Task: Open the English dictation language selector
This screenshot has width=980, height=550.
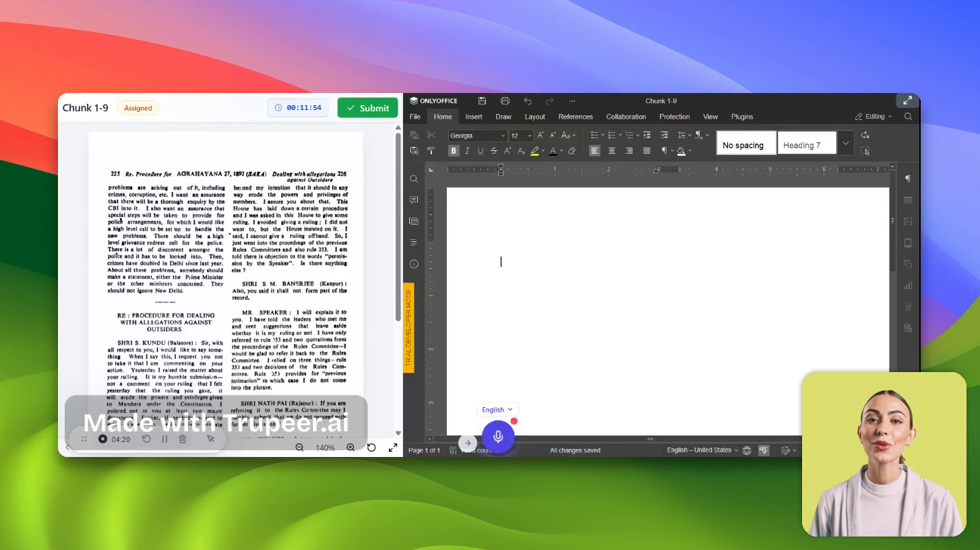Action: [x=497, y=410]
